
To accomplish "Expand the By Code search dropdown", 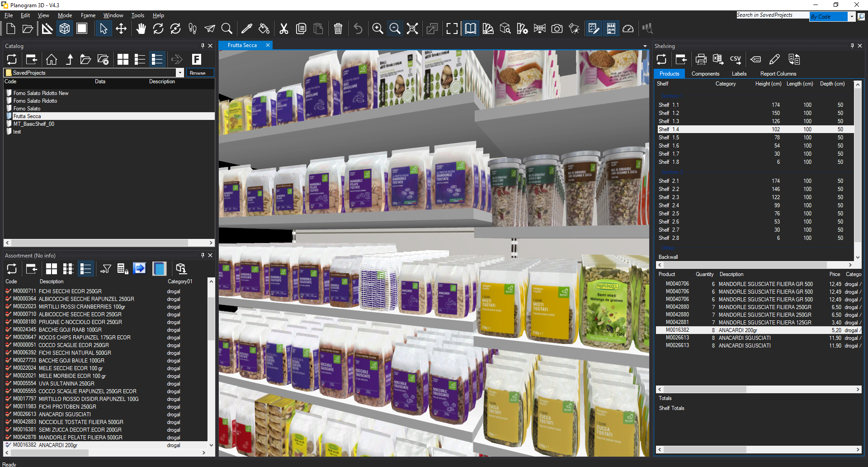I will coord(852,17).
